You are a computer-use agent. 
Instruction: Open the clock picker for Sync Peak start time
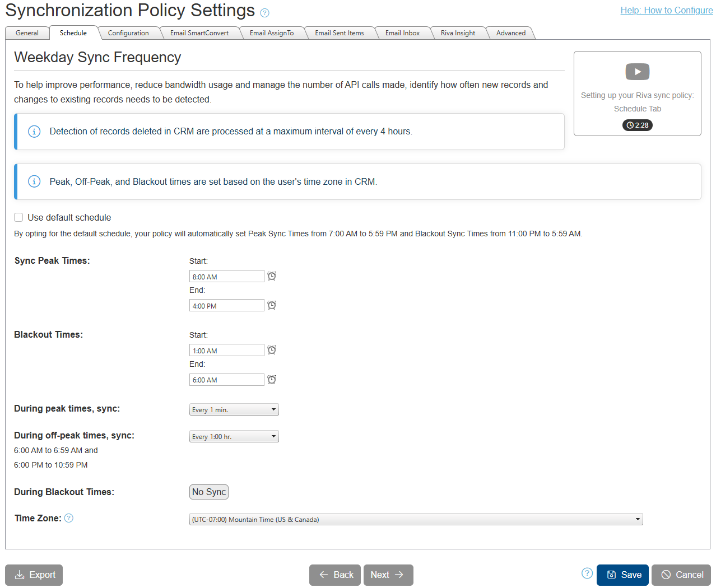point(272,276)
